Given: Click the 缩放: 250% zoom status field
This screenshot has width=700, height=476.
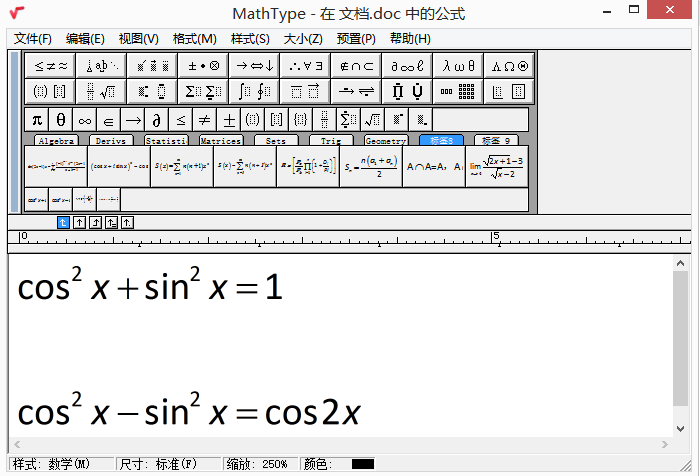Looking at the screenshot, I should (x=261, y=464).
